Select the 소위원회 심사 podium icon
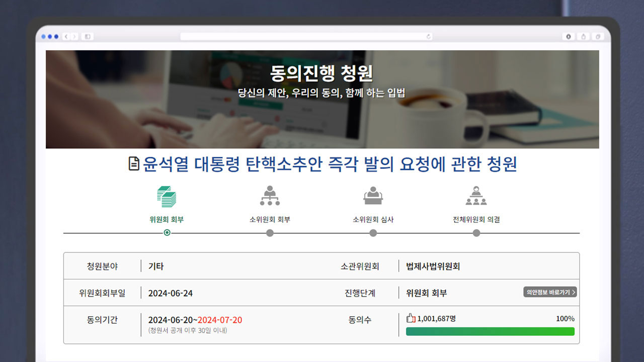 pyautogui.click(x=373, y=196)
